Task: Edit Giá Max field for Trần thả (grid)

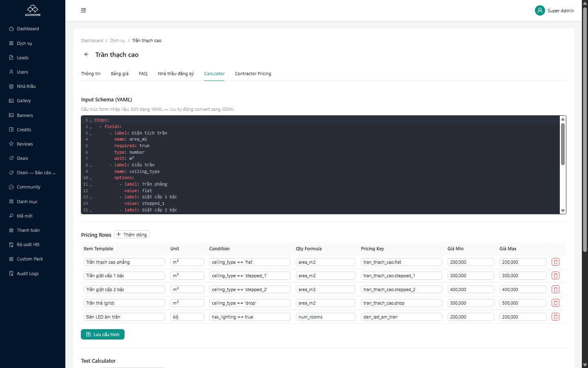Action: (523, 303)
